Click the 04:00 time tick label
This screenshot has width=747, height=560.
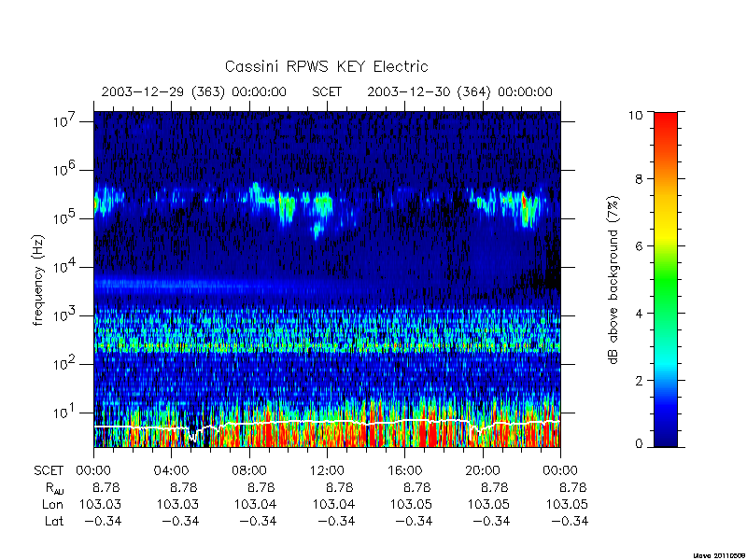click(x=171, y=470)
